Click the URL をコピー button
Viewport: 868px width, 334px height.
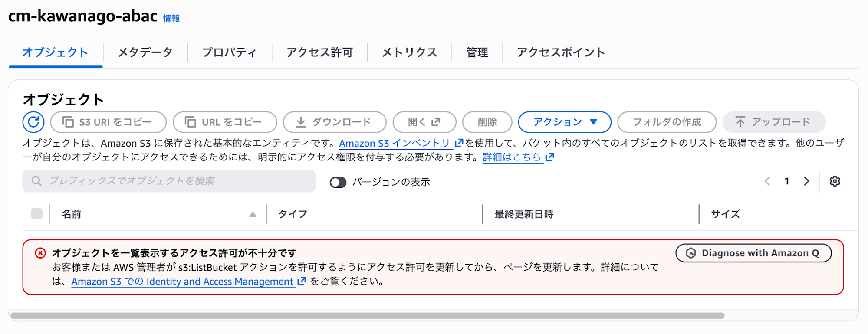225,122
